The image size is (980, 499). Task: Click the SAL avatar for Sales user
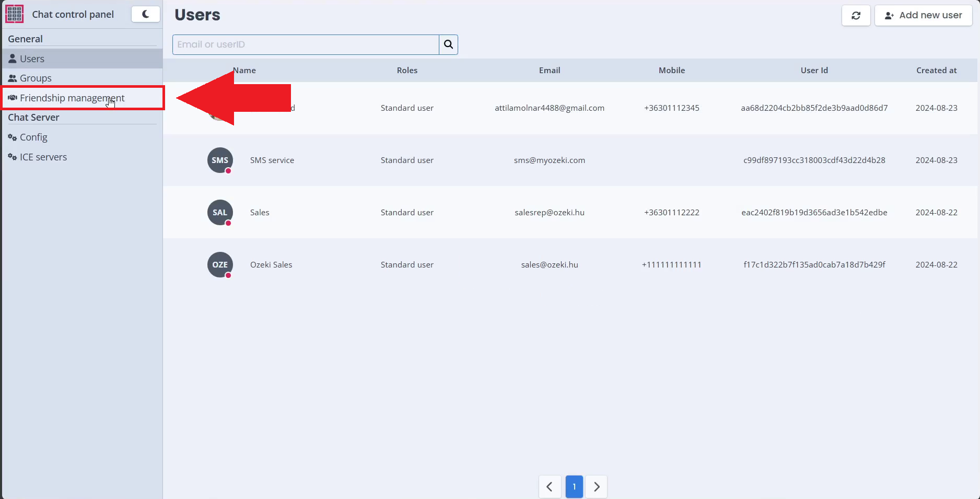click(220, 213)
